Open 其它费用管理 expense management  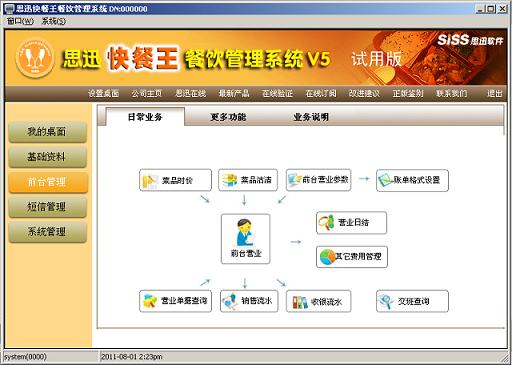coord(352,257)
